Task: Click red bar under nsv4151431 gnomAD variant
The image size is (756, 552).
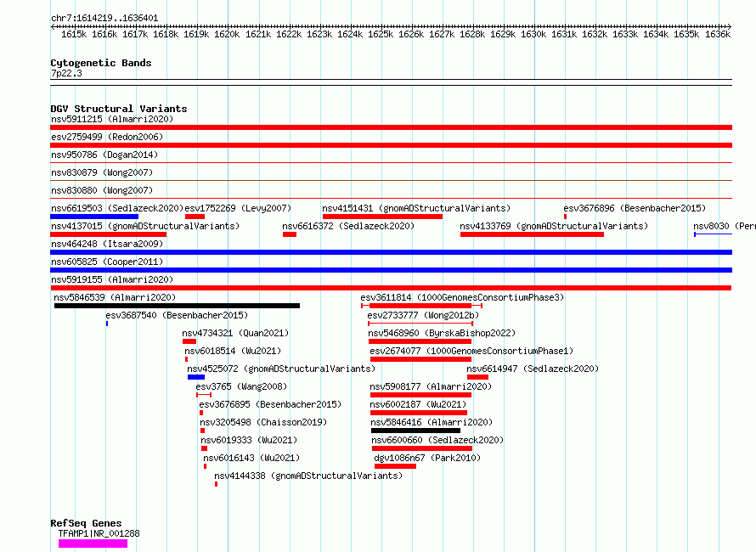Action: 382,217
